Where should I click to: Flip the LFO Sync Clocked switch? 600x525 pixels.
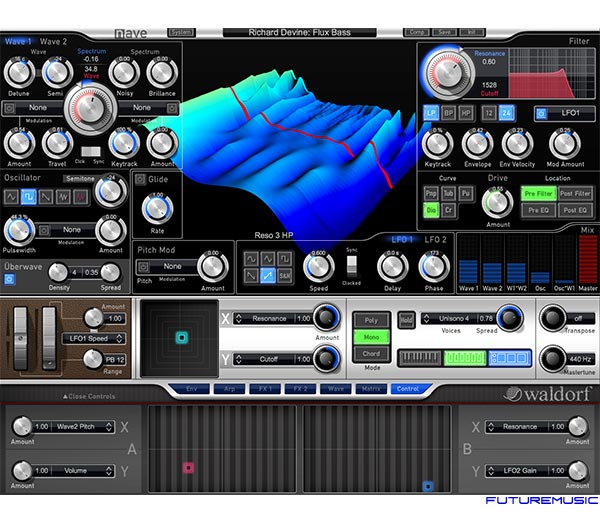[x=351, y=266]
